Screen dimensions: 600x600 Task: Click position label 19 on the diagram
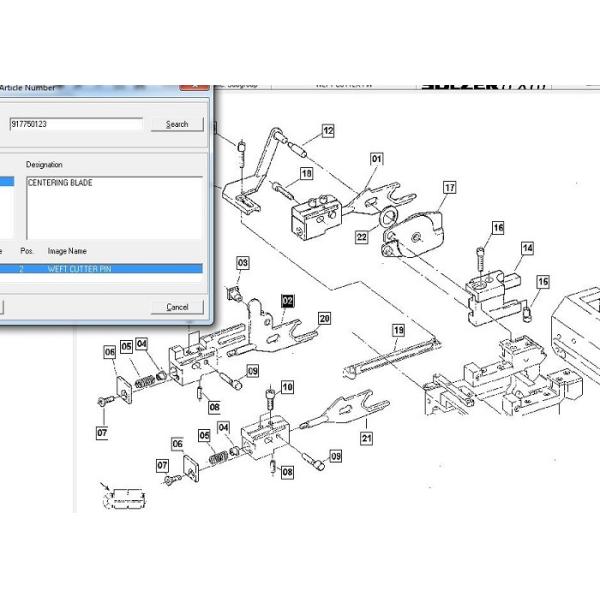point(398,330)
